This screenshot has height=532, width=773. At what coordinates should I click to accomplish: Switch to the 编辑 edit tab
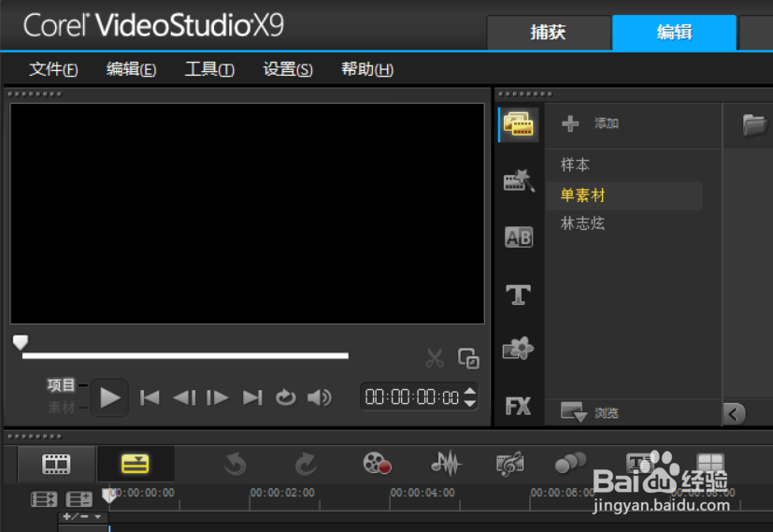coord(674,33)
